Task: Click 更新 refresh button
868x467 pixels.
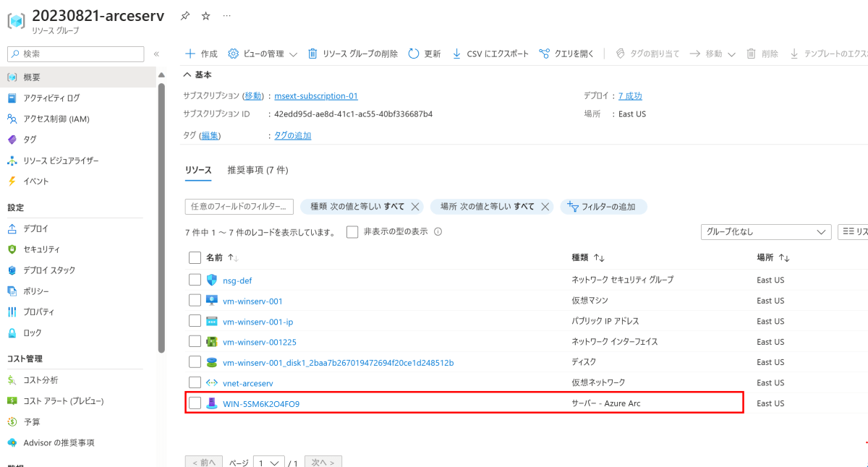Action: pos(425,54)
